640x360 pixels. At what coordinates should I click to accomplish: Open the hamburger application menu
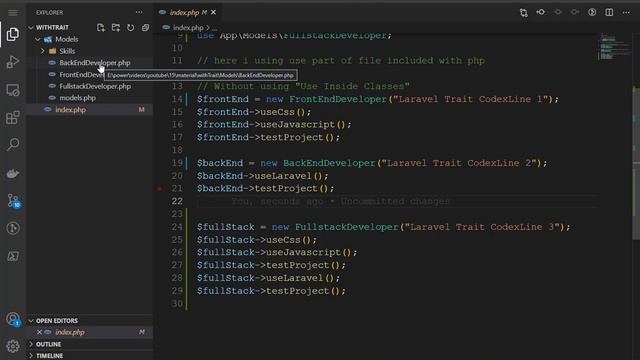pos(13,13)
